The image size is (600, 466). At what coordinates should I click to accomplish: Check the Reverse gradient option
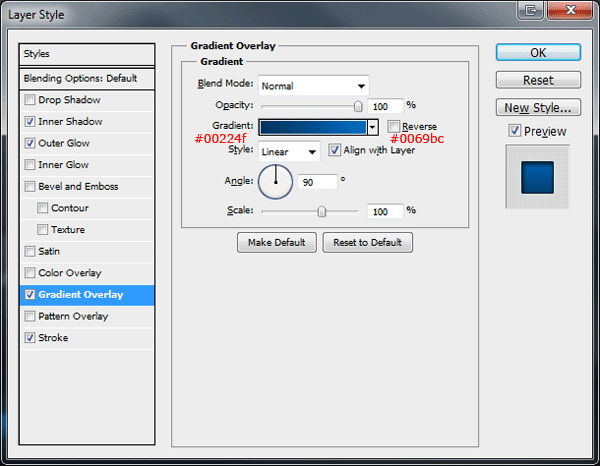pyautogui.click(x=393, y=126)
